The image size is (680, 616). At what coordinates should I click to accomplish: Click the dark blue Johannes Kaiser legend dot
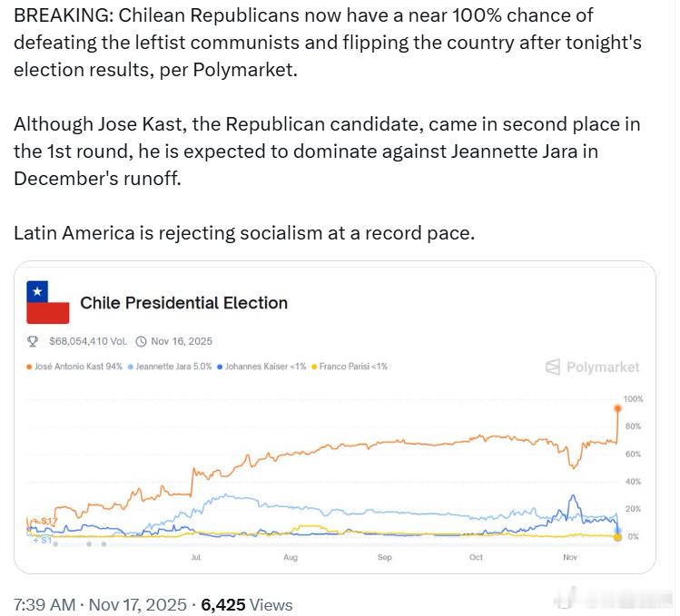point(220,367)
